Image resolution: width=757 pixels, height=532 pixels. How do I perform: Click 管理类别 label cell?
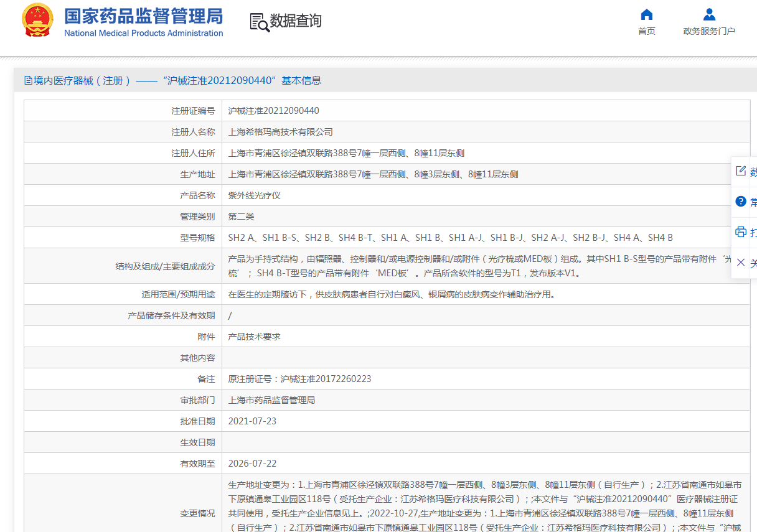pyautogui.click(x=123, y=217)
